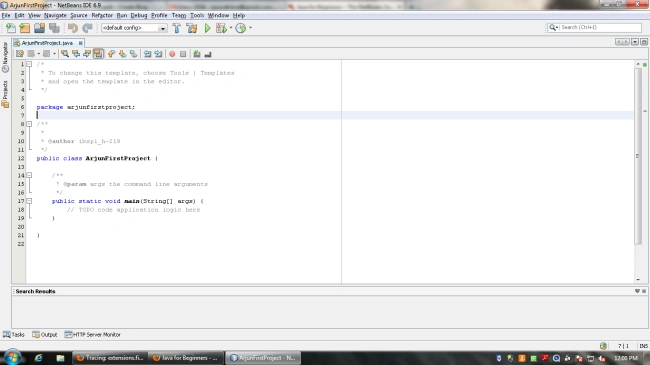Viewport: 650px width, 365px height.
Task: Click the Build Main Project hammer icon
Action: coord(177,28)
